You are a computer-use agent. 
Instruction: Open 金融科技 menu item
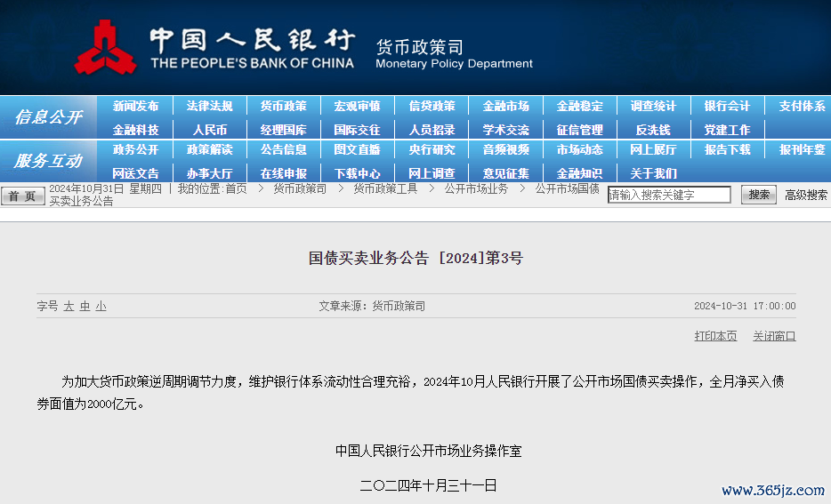[135, 131]
